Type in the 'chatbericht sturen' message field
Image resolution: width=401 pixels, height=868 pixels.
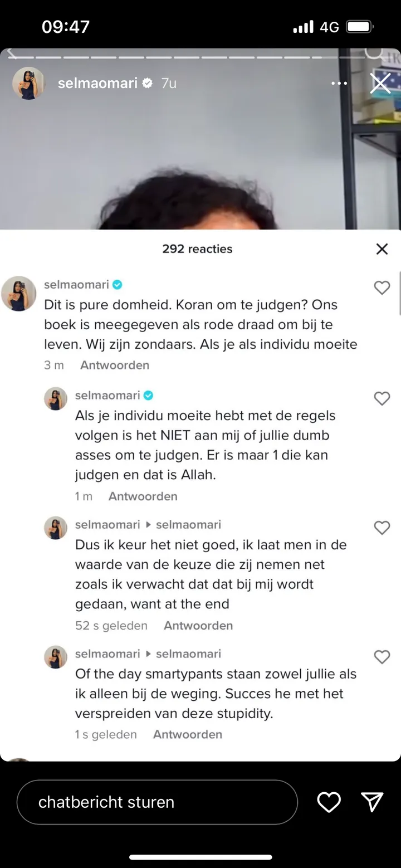coord(157,802)
